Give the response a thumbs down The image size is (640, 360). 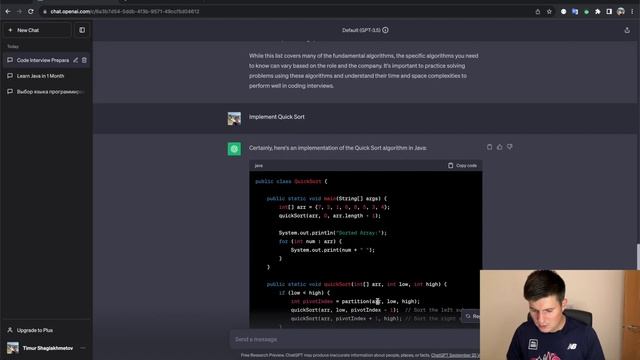click(509, 147)
